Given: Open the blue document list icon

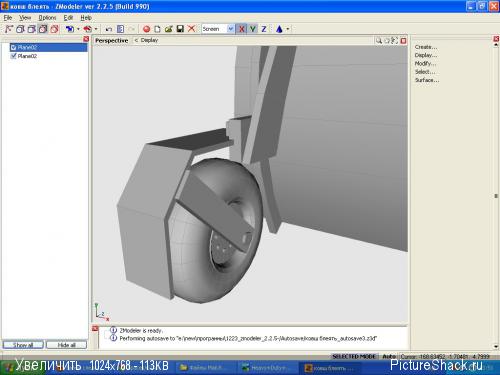Looking at the screenshot, I should 120,29.
